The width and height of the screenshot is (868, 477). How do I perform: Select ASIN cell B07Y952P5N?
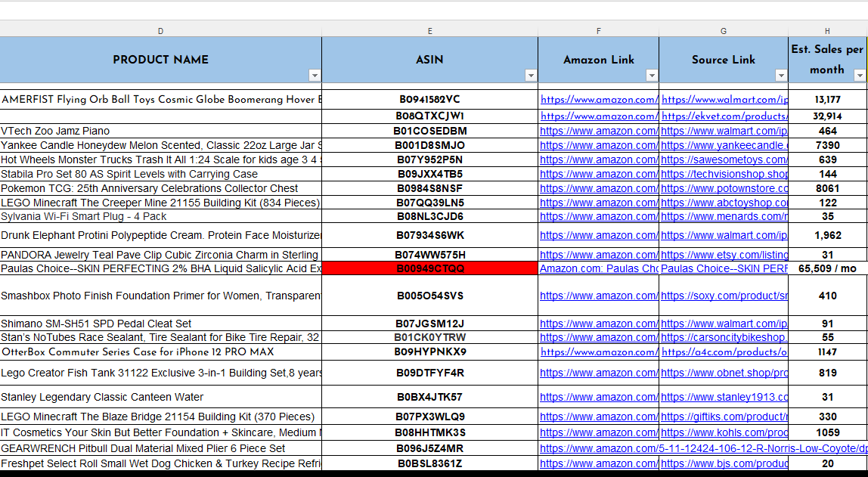(429, 160)
